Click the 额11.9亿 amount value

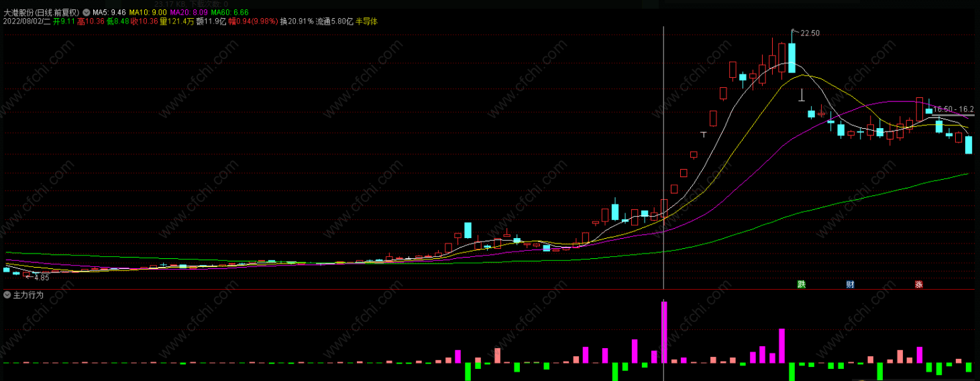211,21
